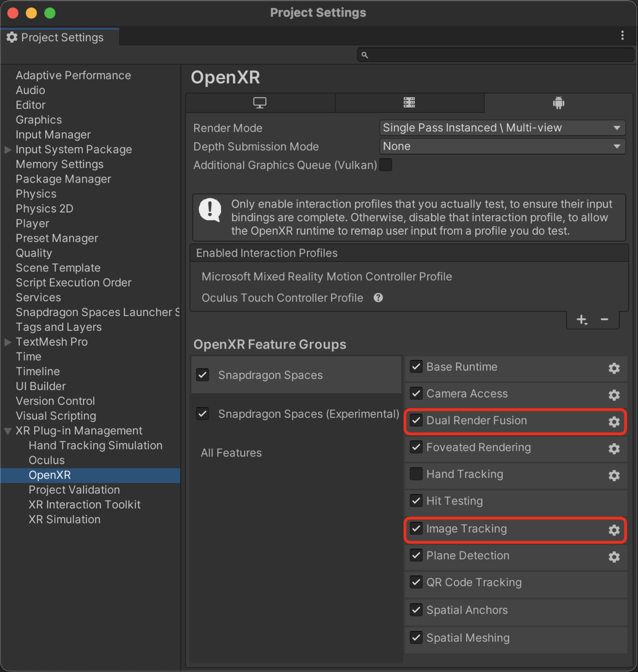Image resolution: width=638 pixels, height=672 pixels.
Task: Open the window kebab options menu
Action: [x=622, y=36]
